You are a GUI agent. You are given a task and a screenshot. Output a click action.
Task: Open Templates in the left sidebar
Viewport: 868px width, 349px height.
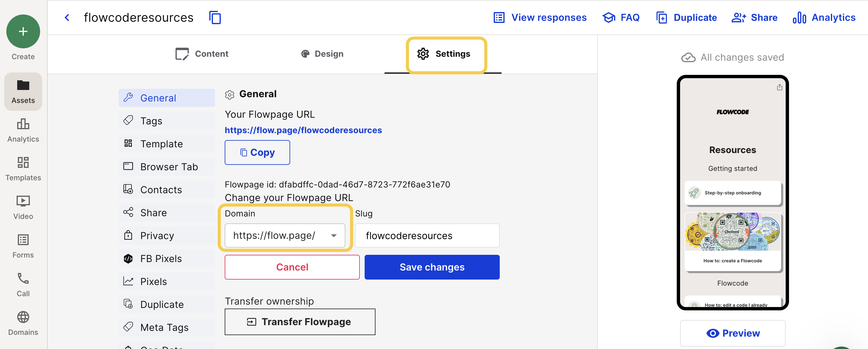tap(23, 168)
